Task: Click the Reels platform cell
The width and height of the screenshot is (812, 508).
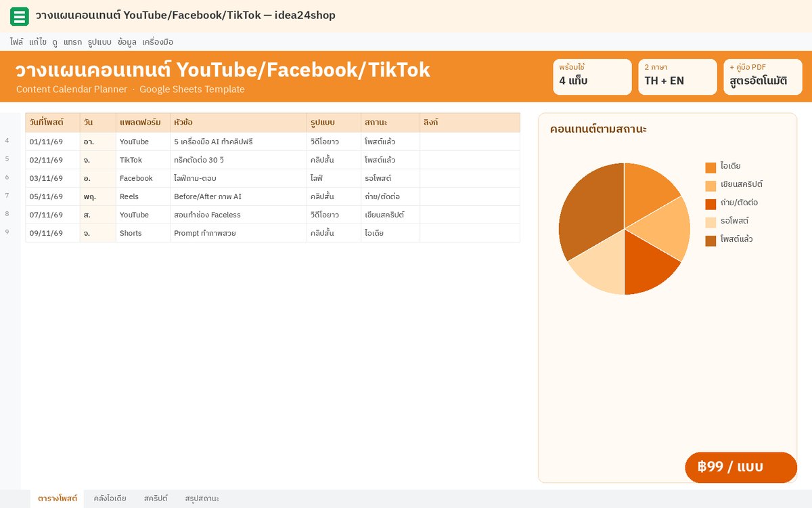Action: (x=143, y=196)
